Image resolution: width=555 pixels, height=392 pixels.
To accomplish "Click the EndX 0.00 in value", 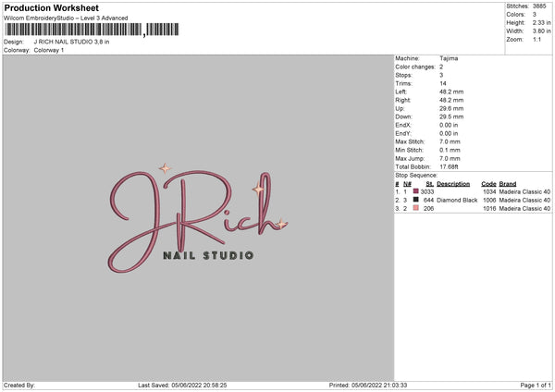I will coord(449,125).
